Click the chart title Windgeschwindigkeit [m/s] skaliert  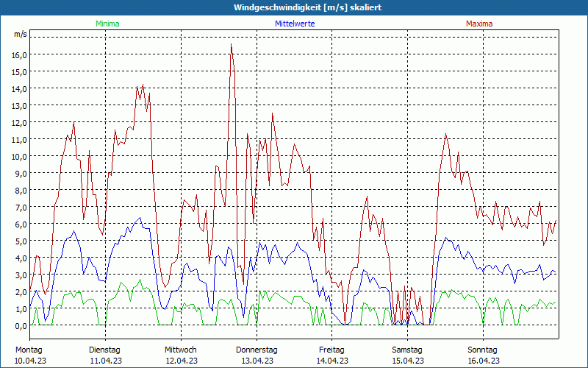(x=294, y=7)
